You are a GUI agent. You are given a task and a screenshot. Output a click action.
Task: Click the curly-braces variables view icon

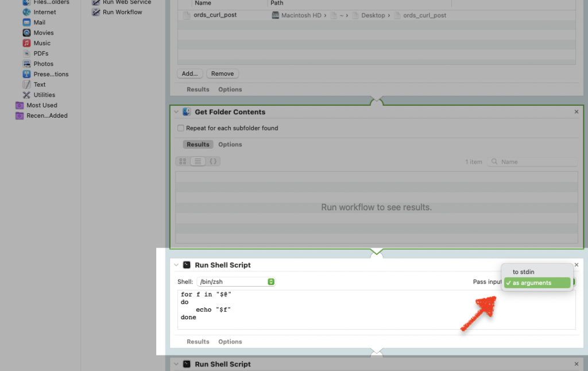point(212,161)
